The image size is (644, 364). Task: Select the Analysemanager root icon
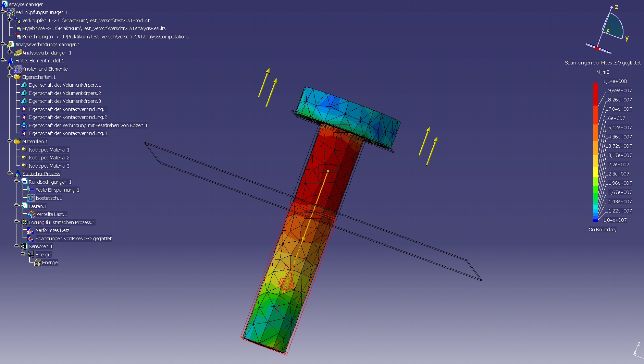tap(4, 4)
